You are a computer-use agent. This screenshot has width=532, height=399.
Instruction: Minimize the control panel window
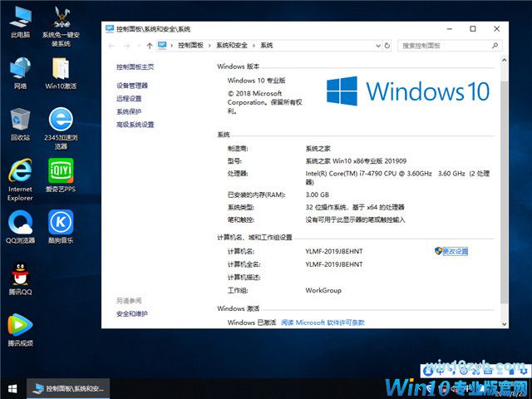450,29
